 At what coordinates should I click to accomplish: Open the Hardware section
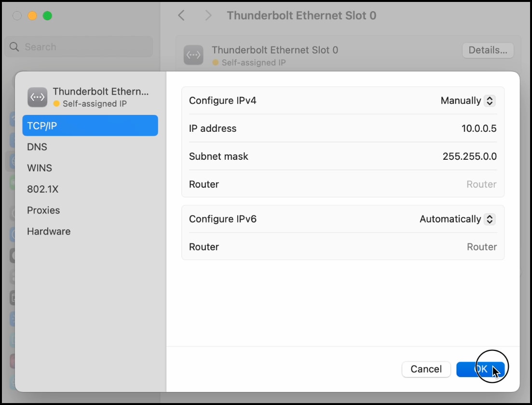click(x=49, y=231)
